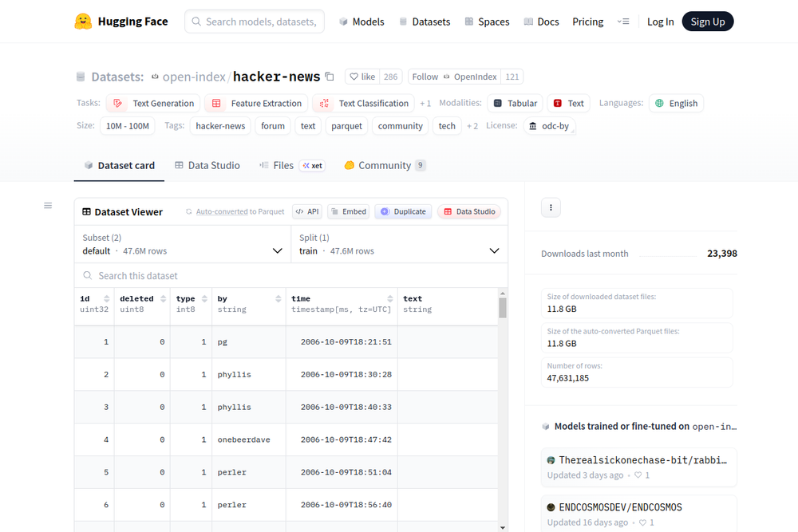This screenshot has width=798, height=532.
Task: Select the English language tag
Action: click(676, 103)
